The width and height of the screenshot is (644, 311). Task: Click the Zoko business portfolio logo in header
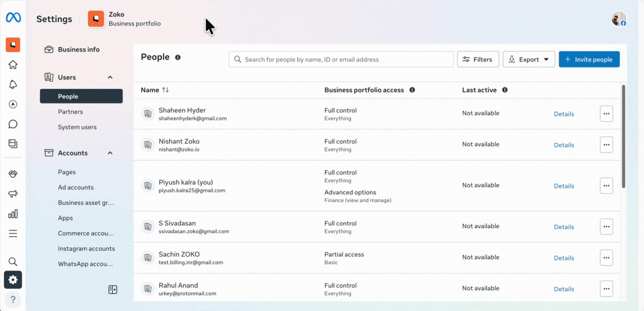click(x=96, y=19)
